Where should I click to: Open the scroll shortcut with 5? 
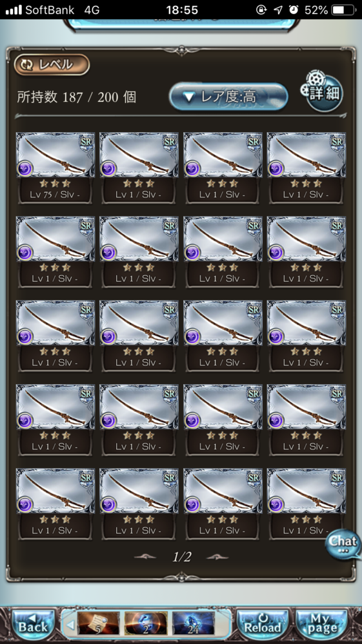[99, 623]
